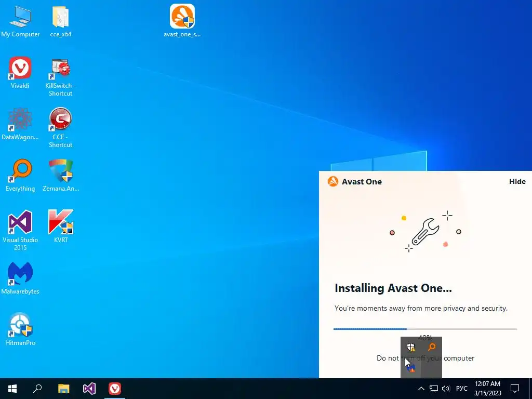Select the avast_one_s... installer icon
The image size is (532, 399).
tap(182, 20)
